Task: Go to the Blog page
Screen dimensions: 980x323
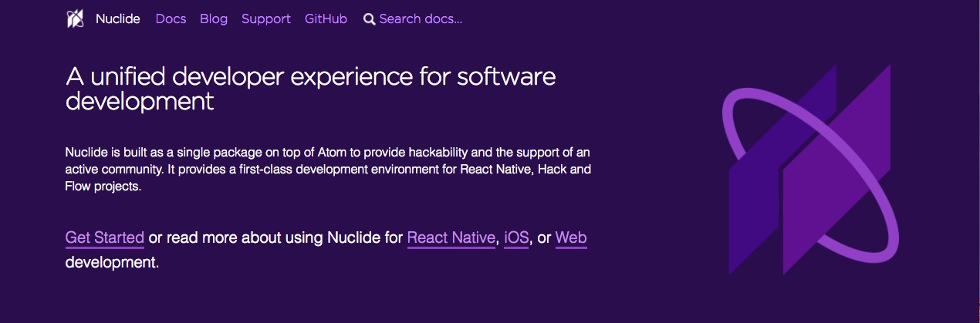Action: tap(214, 19)
